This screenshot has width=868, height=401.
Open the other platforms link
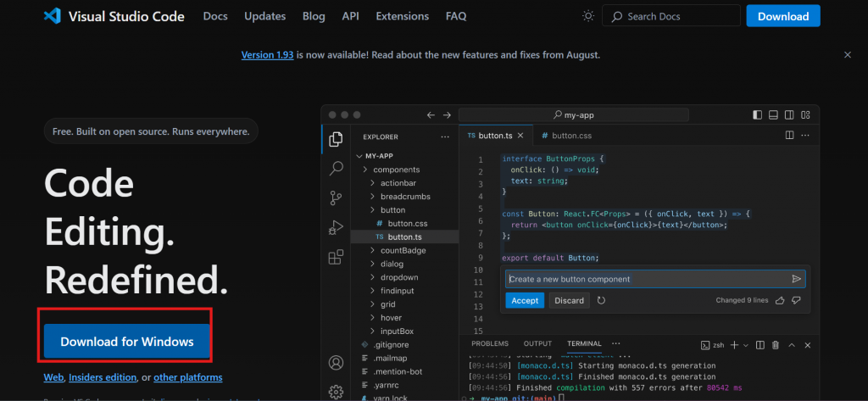coord(188,377)
